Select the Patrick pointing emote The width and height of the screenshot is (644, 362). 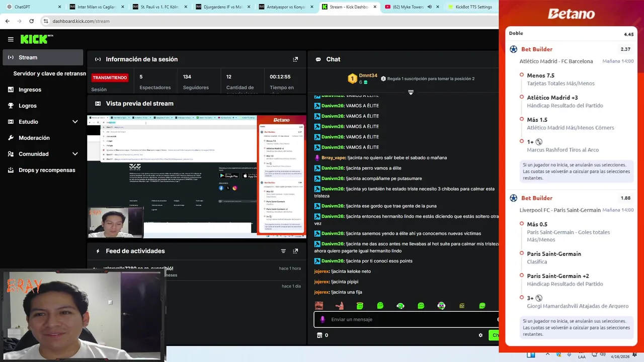pyautogui.click(x=340, y=306)
